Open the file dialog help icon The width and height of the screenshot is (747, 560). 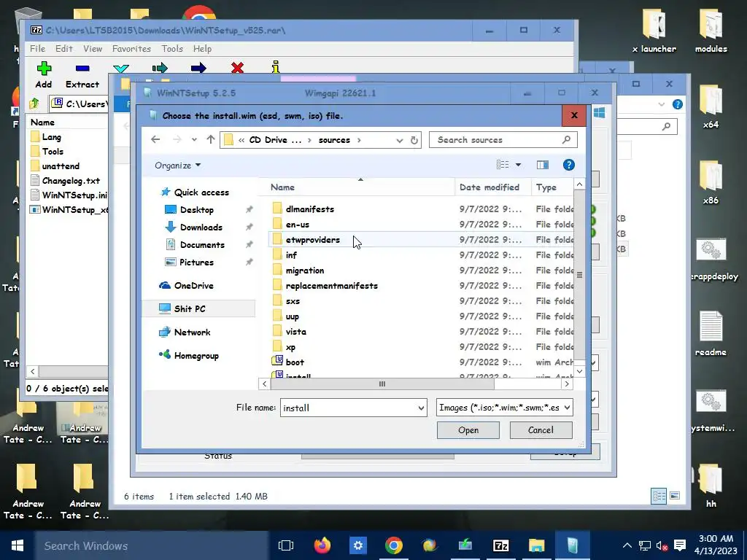point(568,165)
